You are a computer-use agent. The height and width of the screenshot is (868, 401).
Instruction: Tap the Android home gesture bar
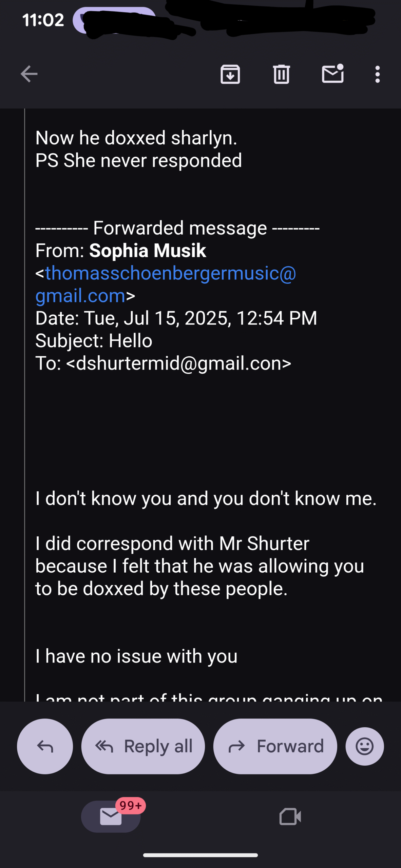coord(200,855)
